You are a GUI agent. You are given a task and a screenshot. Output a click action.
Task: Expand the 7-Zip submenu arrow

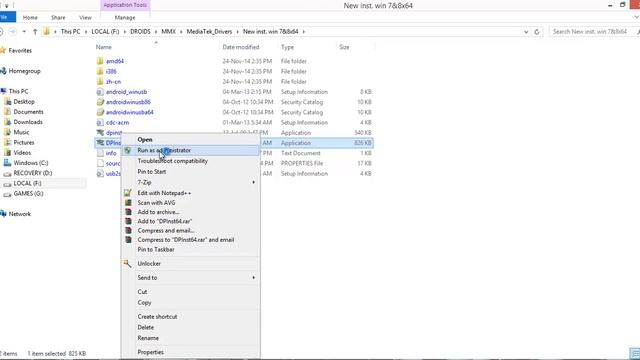[x=253, y=182]
